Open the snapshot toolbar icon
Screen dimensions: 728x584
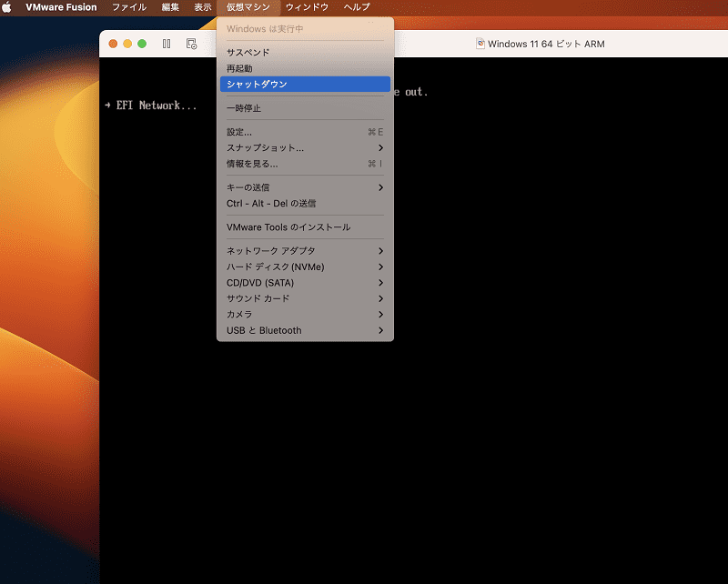click(191, 44)
